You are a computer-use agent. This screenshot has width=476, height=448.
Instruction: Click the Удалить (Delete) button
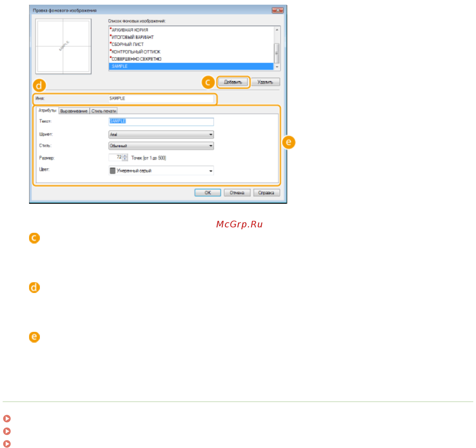[265, 82]
